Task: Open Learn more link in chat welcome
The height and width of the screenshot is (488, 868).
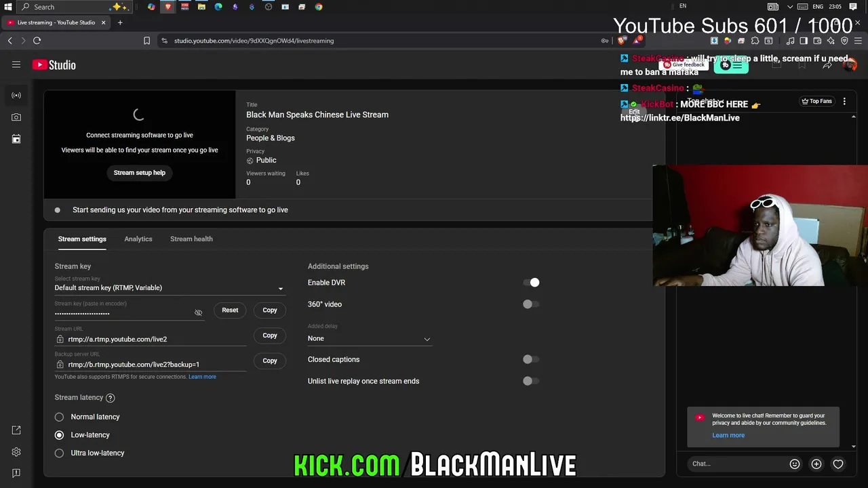Action: point(728,435)
